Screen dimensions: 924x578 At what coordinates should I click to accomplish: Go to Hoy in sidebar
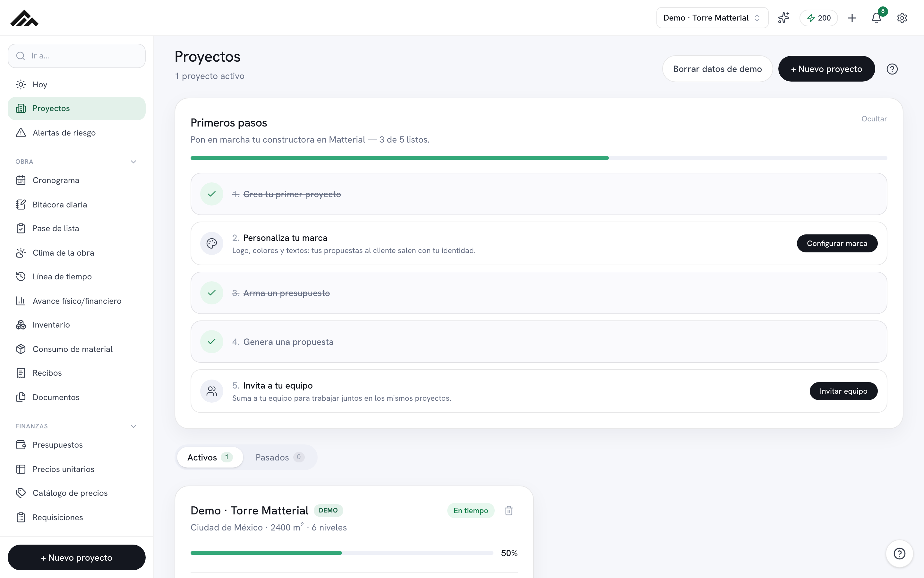tap(77, 84)
